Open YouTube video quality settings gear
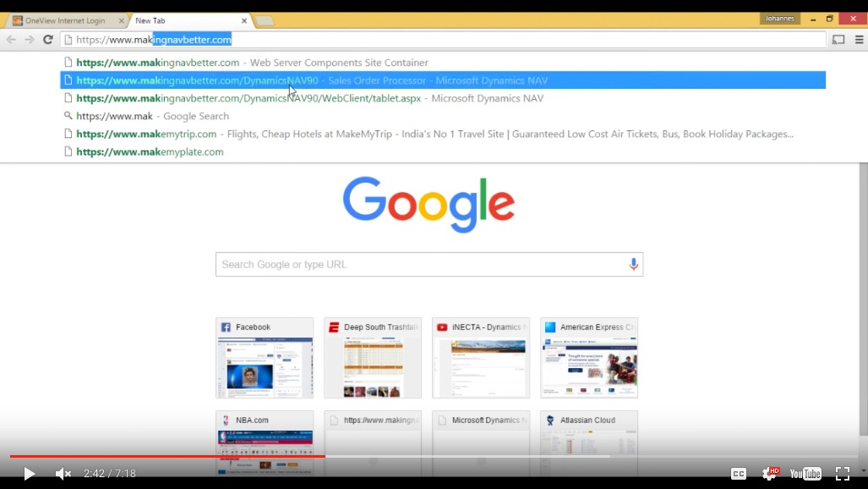Viewport: 868px width, 489px height. (770, 473)
